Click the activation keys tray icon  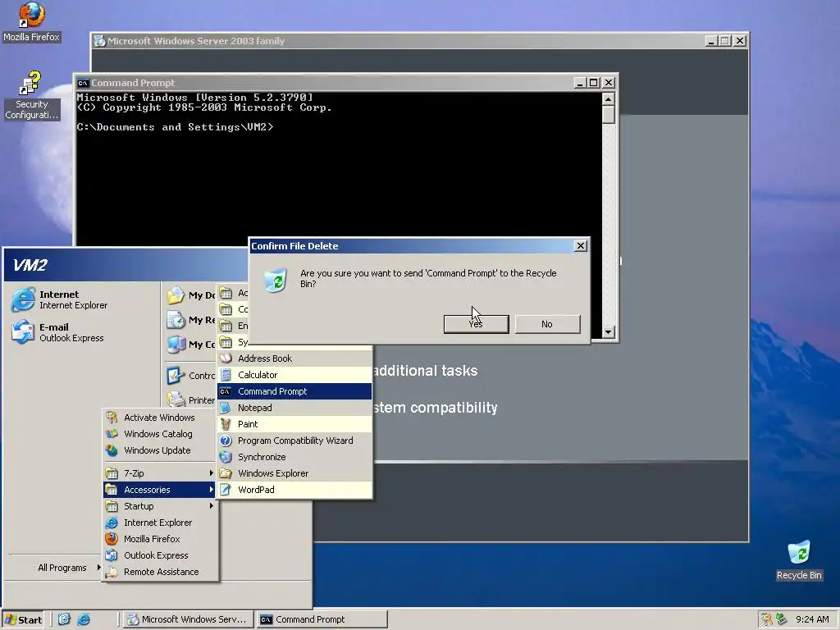point(767,619)
